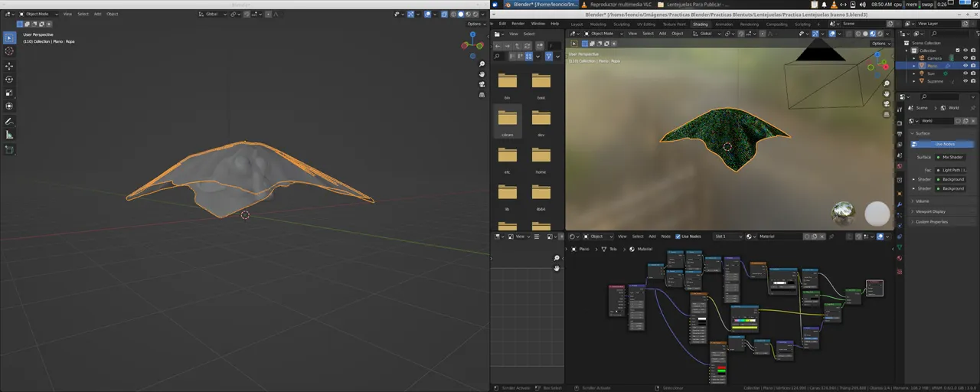Activate the Annotate pencil tool in left viewport

pyautogui.click(x=9, y=122)
